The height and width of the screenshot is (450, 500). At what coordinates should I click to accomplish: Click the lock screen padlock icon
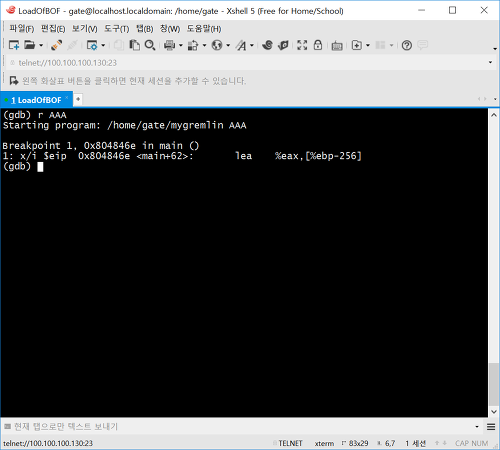(x=318, y=45)
